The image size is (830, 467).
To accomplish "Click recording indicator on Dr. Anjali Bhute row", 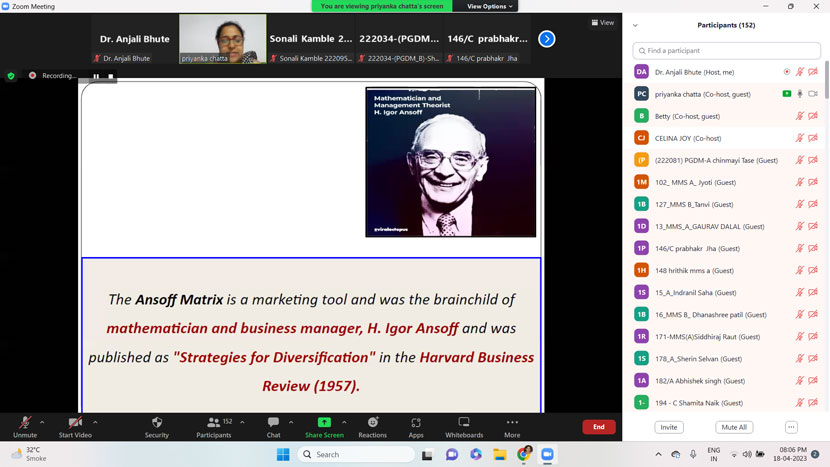I will pyautogui.click(x=787, y=72).
